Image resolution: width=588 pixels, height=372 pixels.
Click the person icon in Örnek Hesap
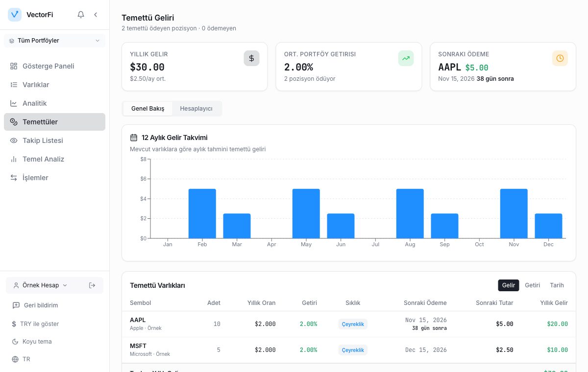point(16,285)
